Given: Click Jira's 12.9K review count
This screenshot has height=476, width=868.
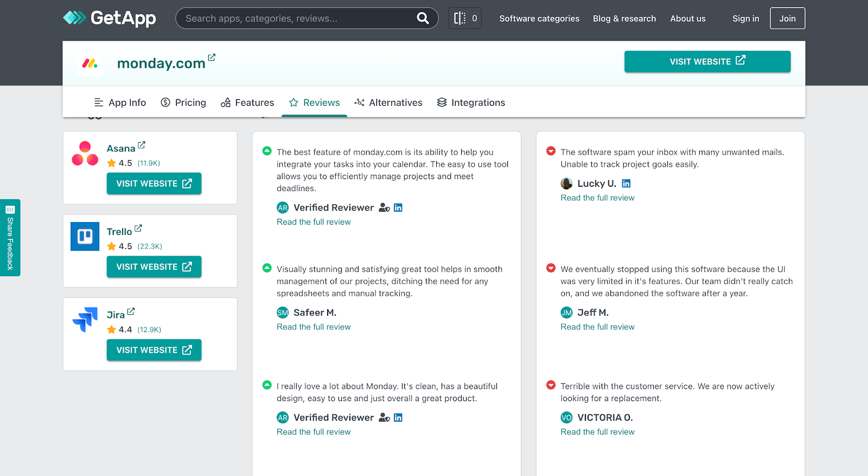Looking at the screenshot, I should tap(149, 329).
